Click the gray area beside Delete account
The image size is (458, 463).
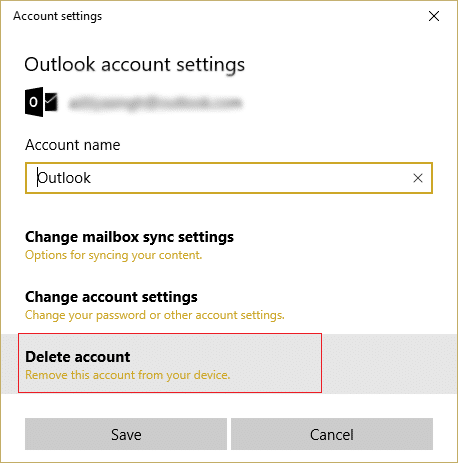click(x=389, y=364)
